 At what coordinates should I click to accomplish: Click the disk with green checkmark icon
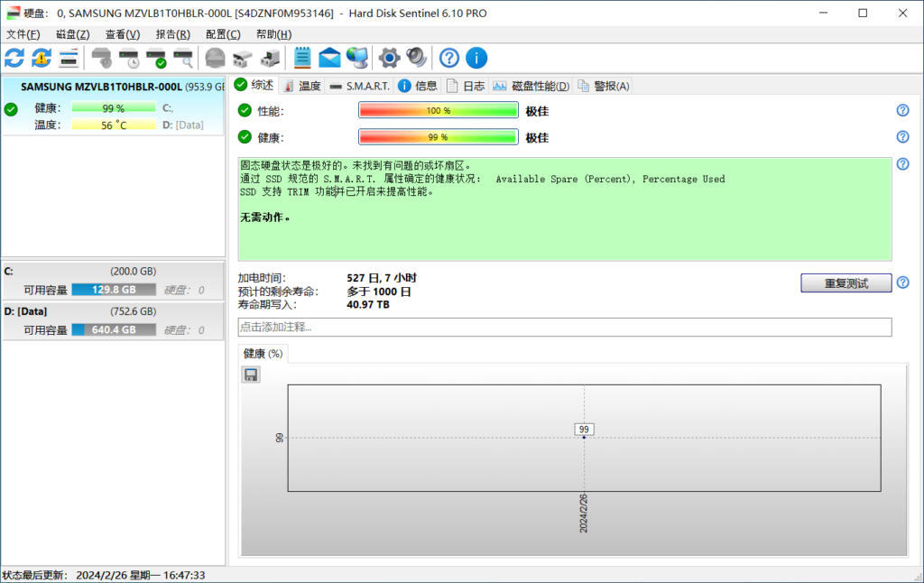(x=156, y=58)
